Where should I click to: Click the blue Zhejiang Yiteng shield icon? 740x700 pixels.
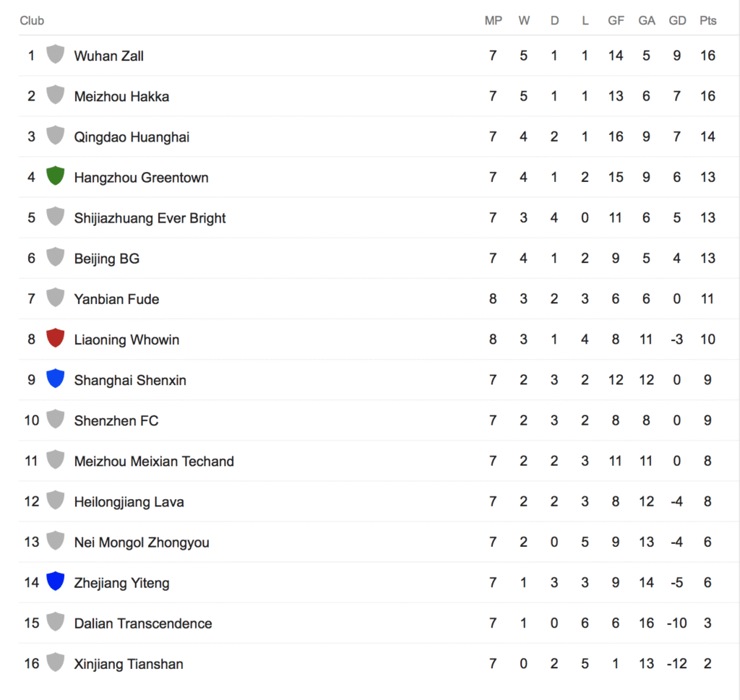(x=55, y=582)
